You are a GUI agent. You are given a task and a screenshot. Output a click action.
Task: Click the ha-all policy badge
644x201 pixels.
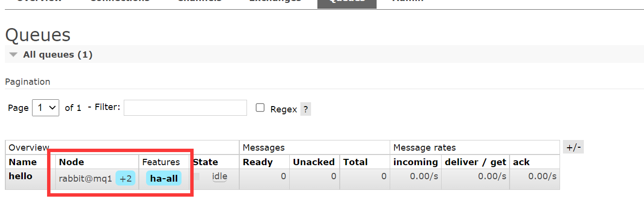click(164, 179)
